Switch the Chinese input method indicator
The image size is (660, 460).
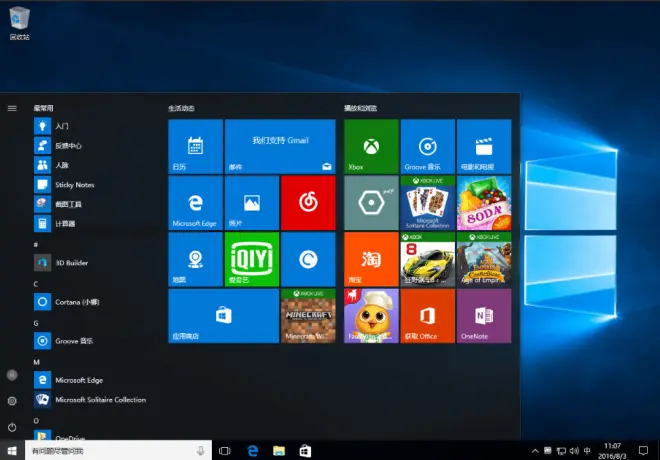point(587,451)
